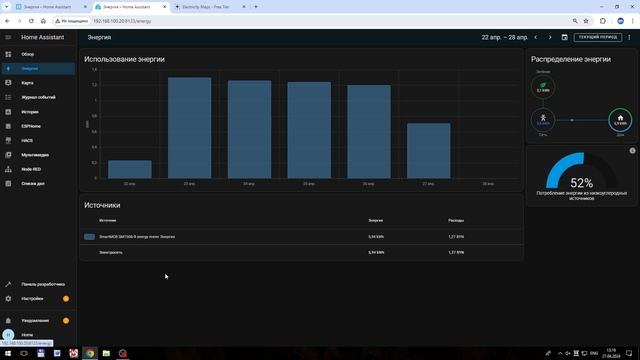
Task: Click the blue color swatch of SmartMOB source
Action: 89,237
